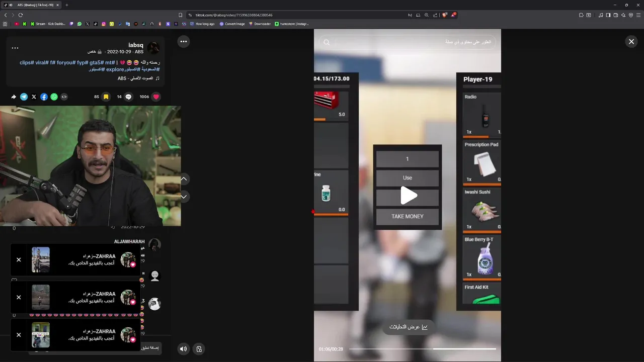644x362 pixels.
Task: Open the #explore hashtag
Action: click(x=115, y=69)
